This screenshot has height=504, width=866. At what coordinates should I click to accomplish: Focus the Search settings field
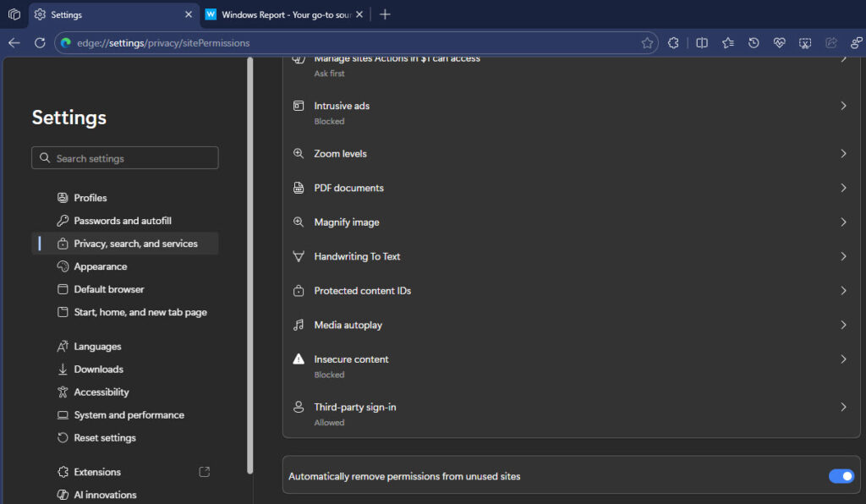125,158
